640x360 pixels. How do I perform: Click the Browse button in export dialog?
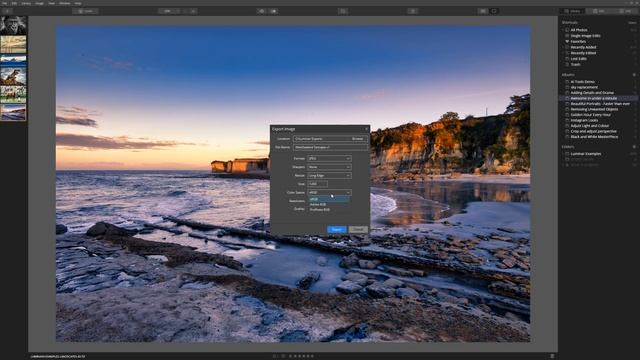tap(358, 139)
